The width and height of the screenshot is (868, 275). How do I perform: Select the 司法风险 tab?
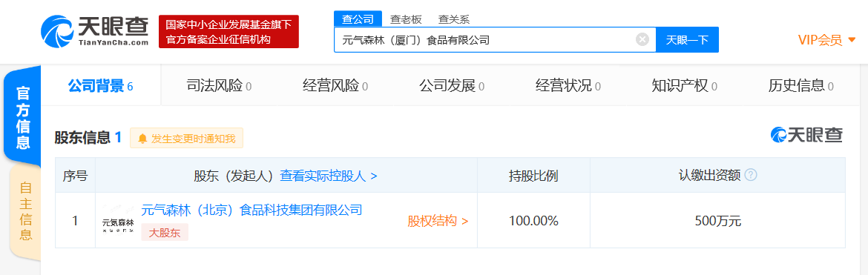coord(219,86)
